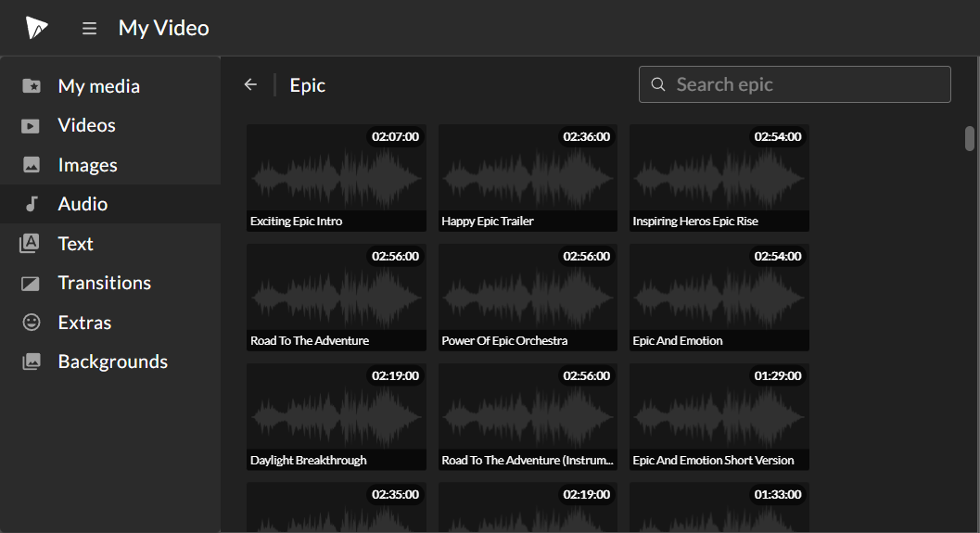Click the My media folder icon
This screenshot has height=533, width=980.
pyautogui.click(x=32, y=85)
